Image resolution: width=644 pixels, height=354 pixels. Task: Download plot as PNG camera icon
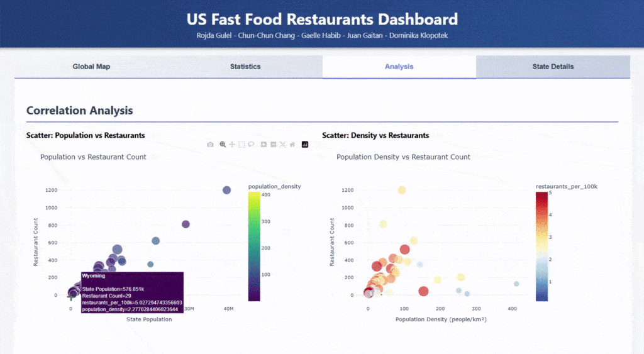pyautogui.click(x=210, y=145)
